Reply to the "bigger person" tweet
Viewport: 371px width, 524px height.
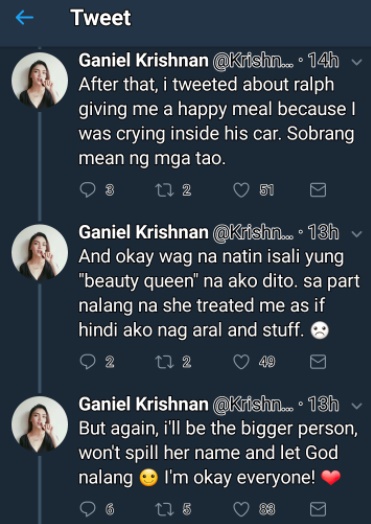pyautogui.click(x=88, y=509)
